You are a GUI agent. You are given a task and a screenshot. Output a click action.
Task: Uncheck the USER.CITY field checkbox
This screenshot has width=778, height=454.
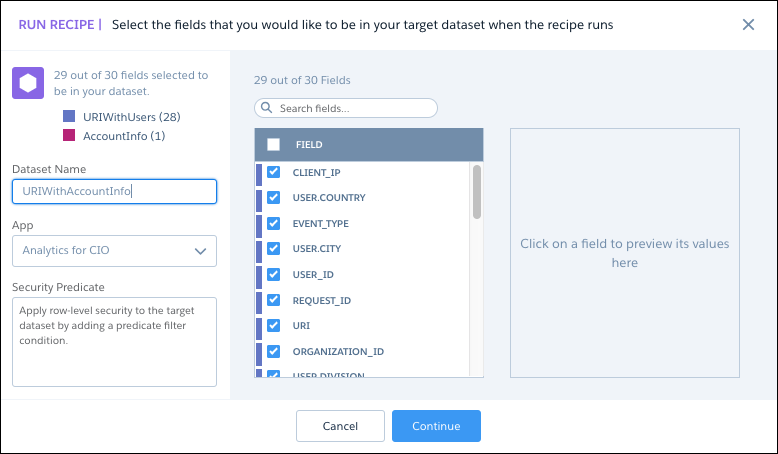(273, 248)
